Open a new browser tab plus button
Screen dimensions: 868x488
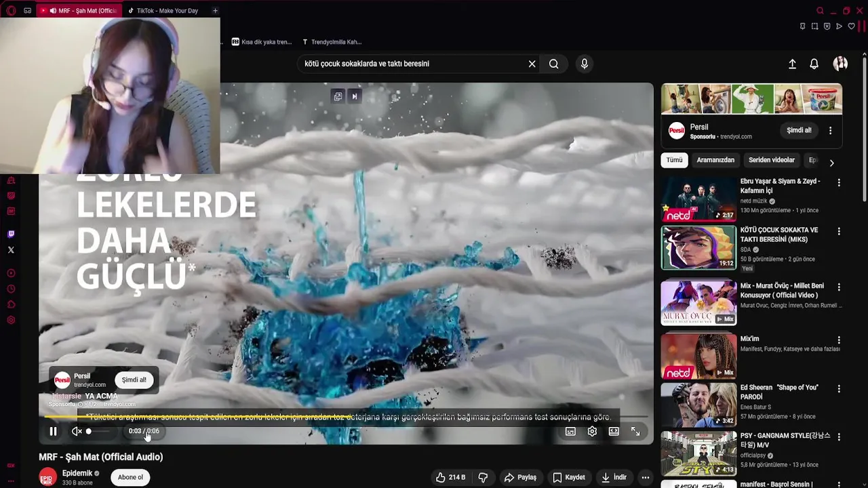[x=215, y=11]
